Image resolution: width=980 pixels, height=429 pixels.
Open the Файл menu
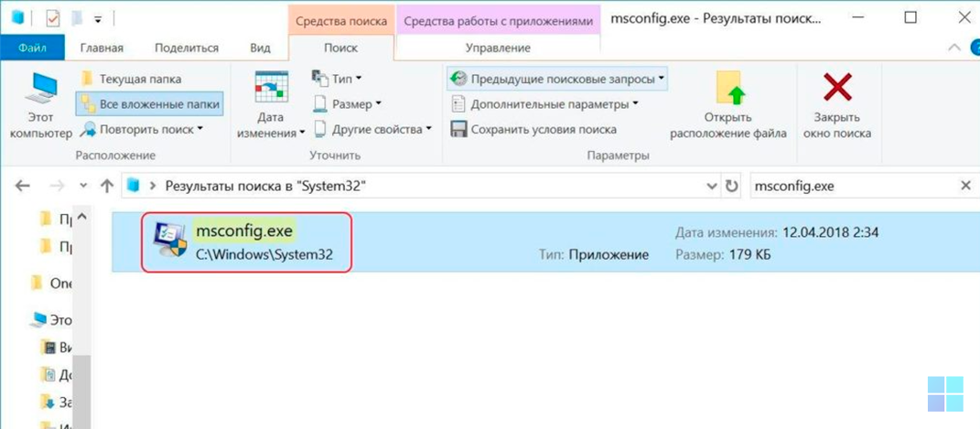point(32,48)
